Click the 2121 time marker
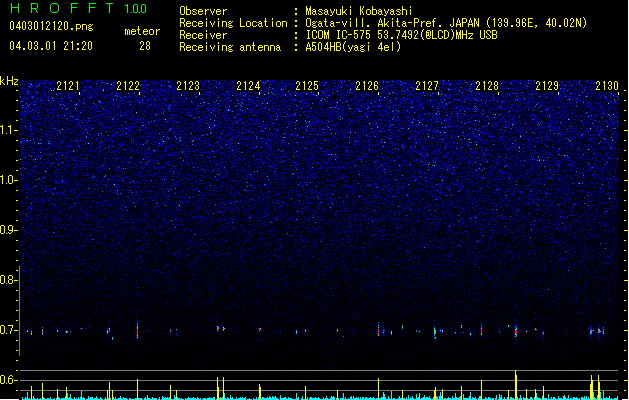This screenshot has width=629, height=400. click(68, 86)
